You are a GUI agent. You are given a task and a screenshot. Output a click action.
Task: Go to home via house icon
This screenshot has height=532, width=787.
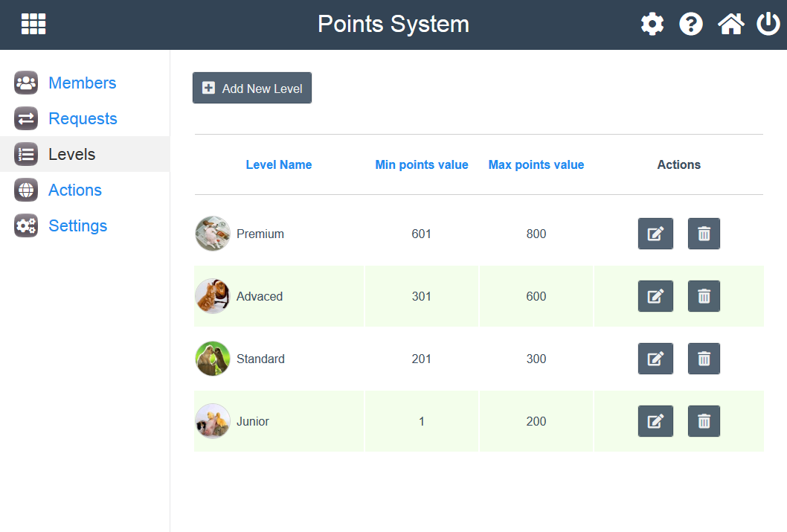click(730, 25)
